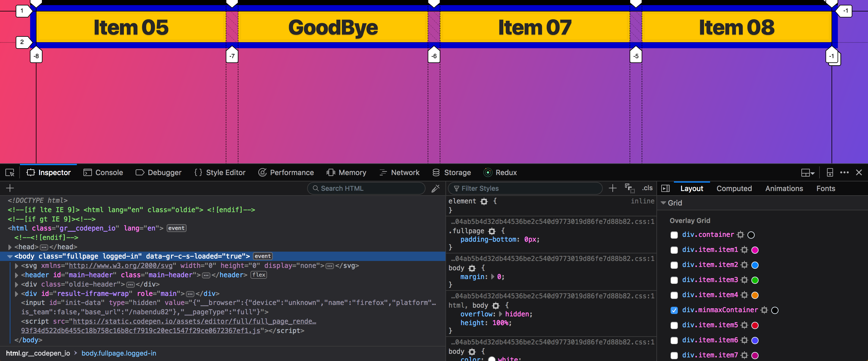
Task: Enable grid overlay for div.item.item7
Action: click(674, 355)
